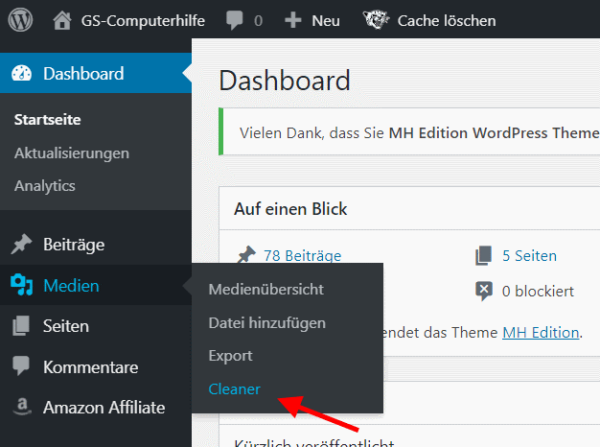Open the 78 Beiträge link

(302, 255)
